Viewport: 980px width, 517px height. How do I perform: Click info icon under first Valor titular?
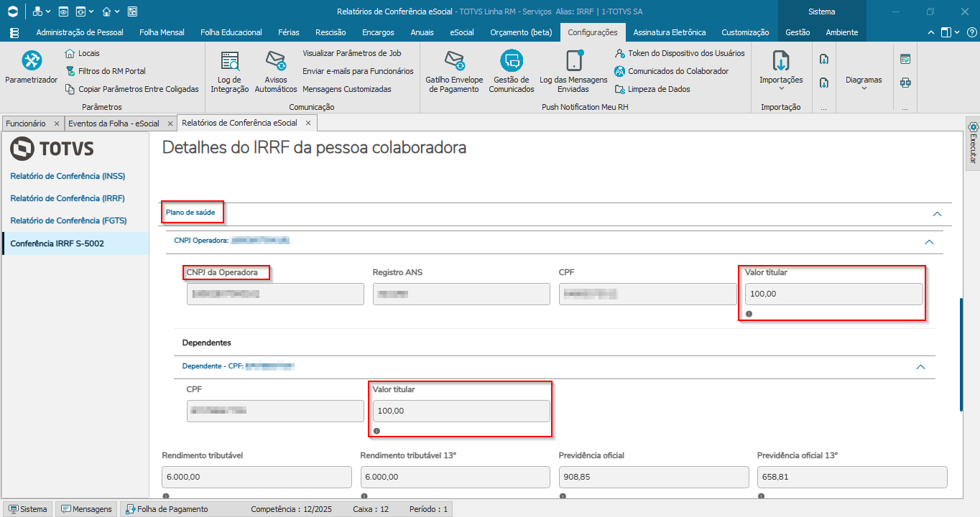tap(749, 314)
